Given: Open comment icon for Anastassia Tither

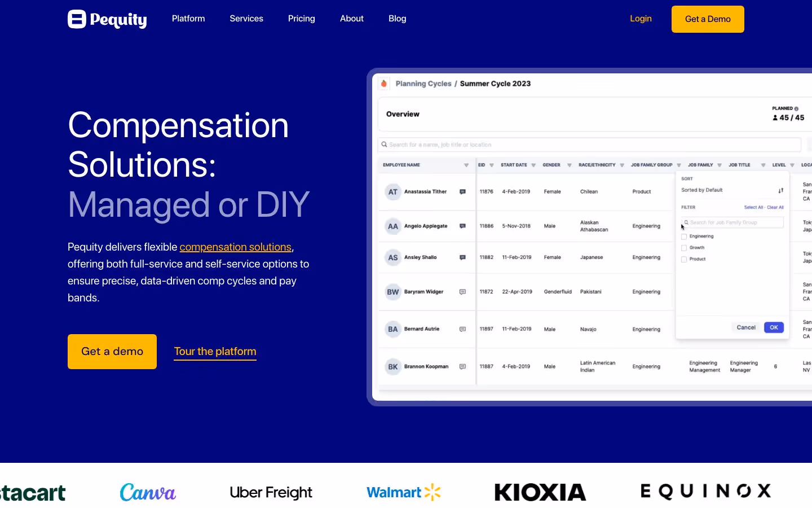Looking at the screenshot, I should (462, 192).
